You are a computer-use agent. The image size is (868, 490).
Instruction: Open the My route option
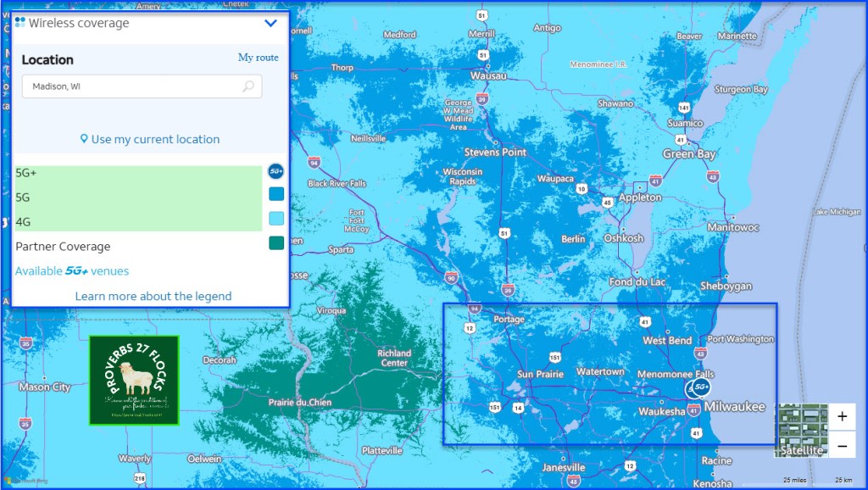point(258,58)
